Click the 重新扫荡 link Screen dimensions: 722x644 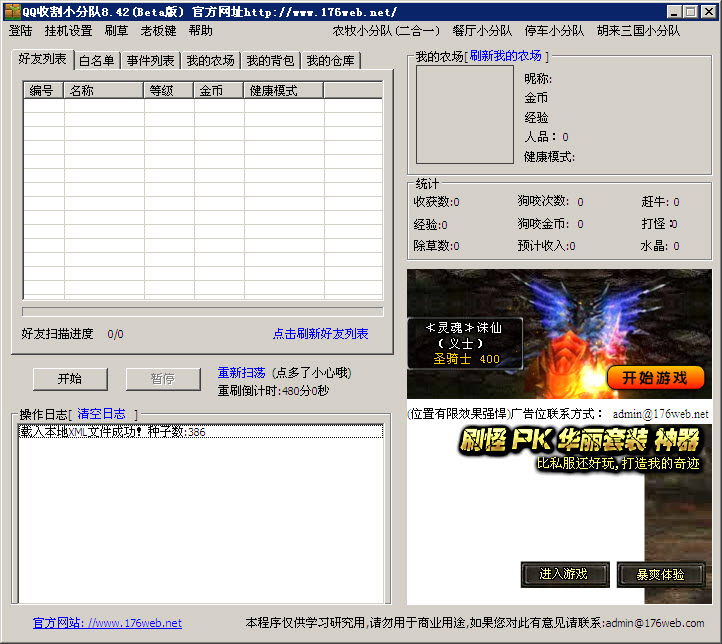[243, 373]
